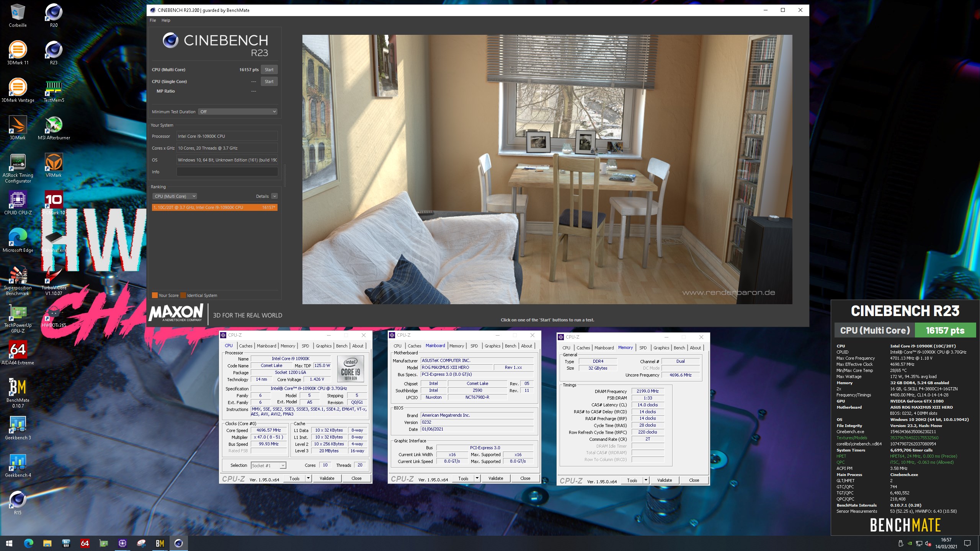The image size is (980, 551).
Task: Click Validate in CPU-Z Memory window
Action: click(665, 480)
